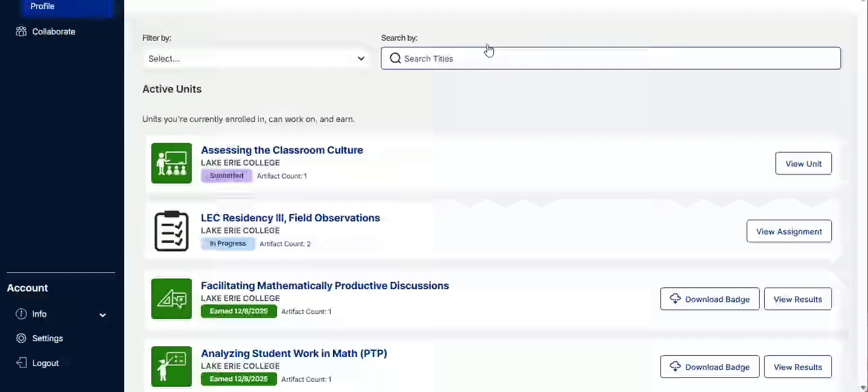Expand the Info section chevron
The height and width of the screenshot is (392, 868).
pos(103,315)
